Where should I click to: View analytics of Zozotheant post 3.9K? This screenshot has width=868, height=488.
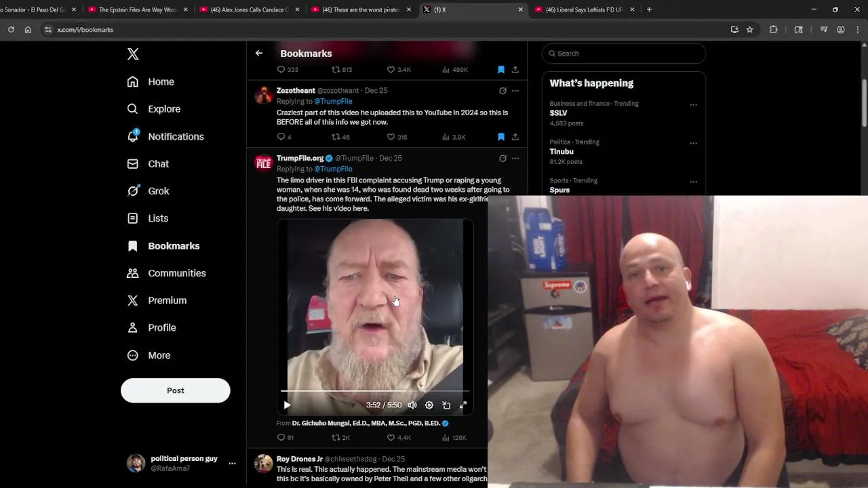point(453,137)
